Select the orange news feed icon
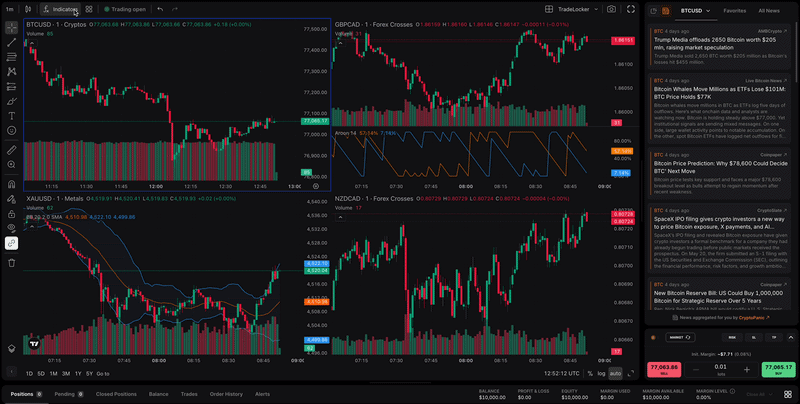The height and width of the screenshot is (404, 800). pyautogui.click(x=666, y=11)
